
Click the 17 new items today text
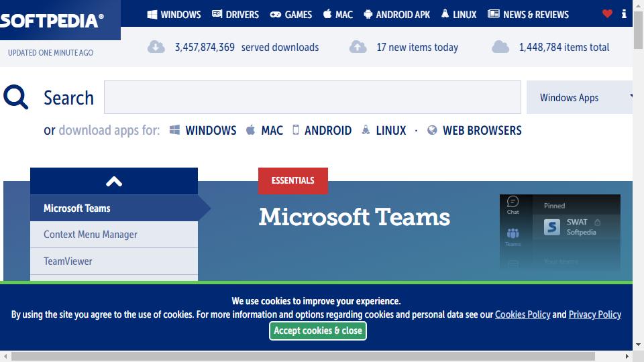click(x=417, y=47)
